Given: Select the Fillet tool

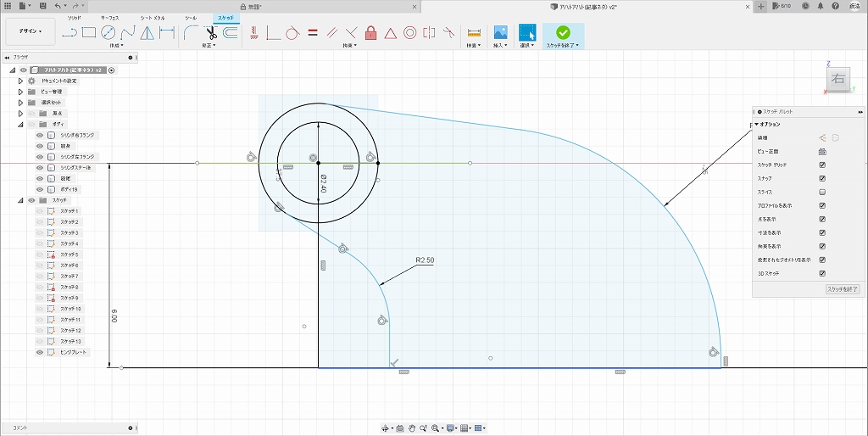Looking at the screenshot, I should pos(192,34).
